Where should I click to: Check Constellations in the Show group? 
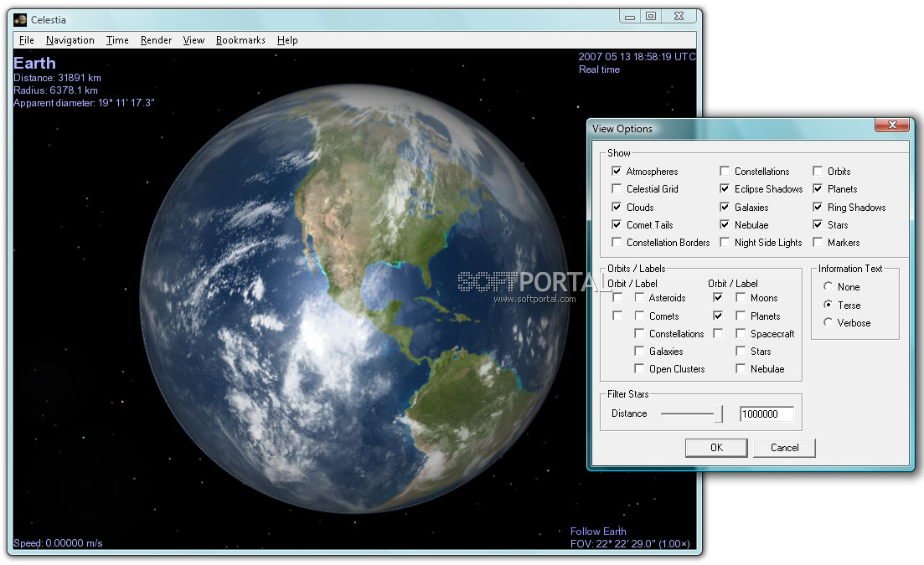coord(725,172)
